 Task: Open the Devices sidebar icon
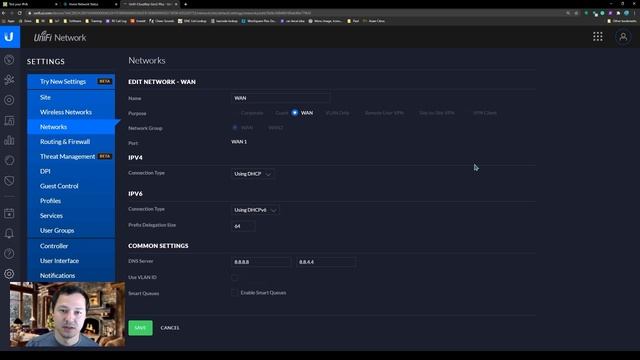click(9, 120)
